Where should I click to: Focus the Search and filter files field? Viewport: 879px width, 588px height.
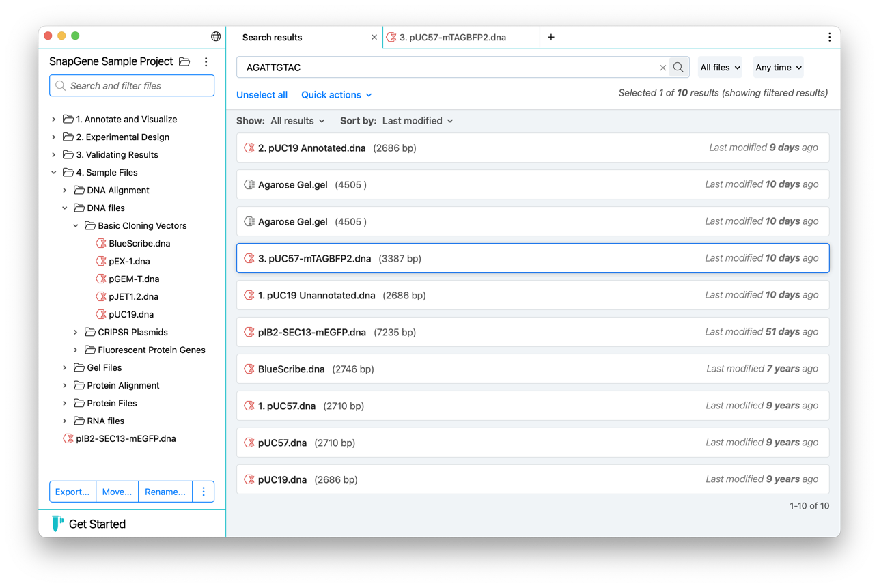point(132,86)
